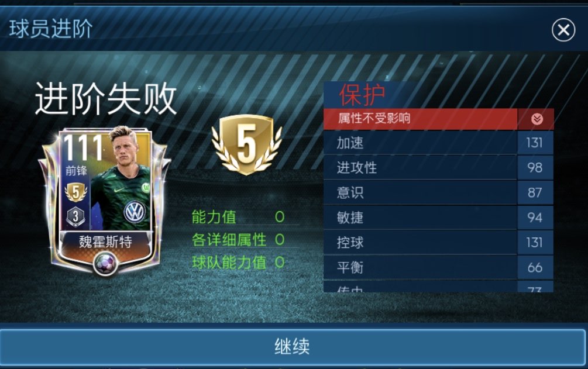Close the 球员进阶 dialog with X icon

pyautogui.click(x=563, y=30)
